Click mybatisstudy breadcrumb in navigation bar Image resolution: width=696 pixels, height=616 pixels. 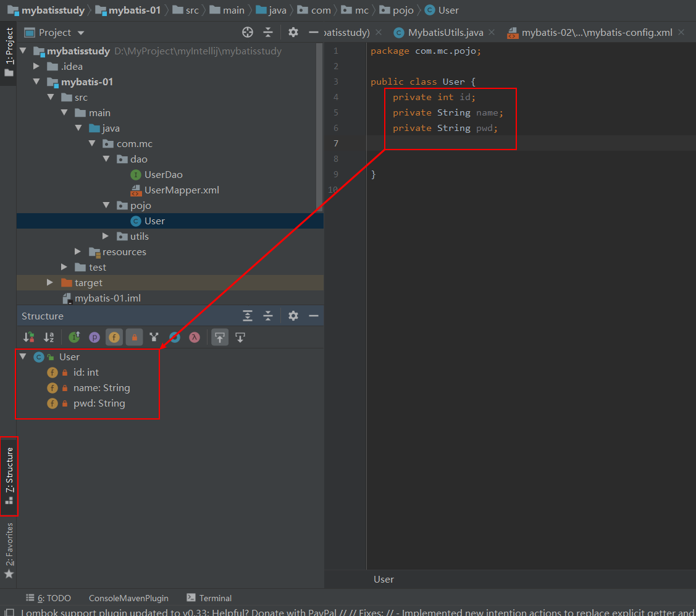click(x=46, y=11)
